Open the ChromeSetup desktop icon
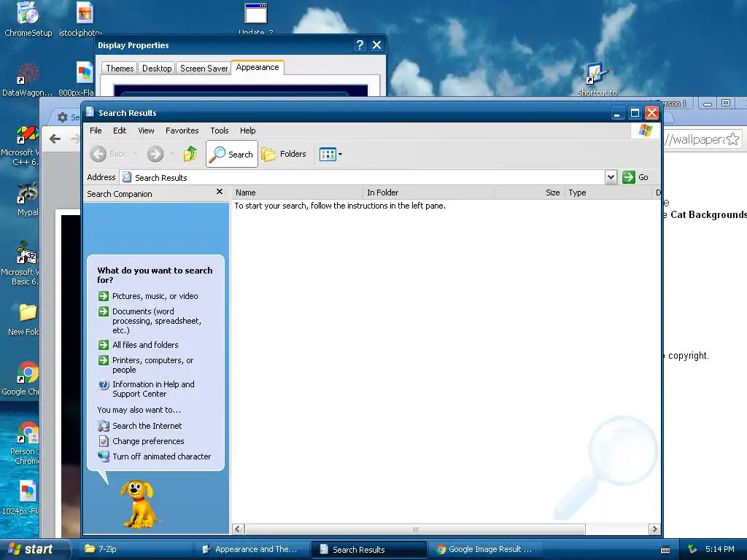 point(28,19)
